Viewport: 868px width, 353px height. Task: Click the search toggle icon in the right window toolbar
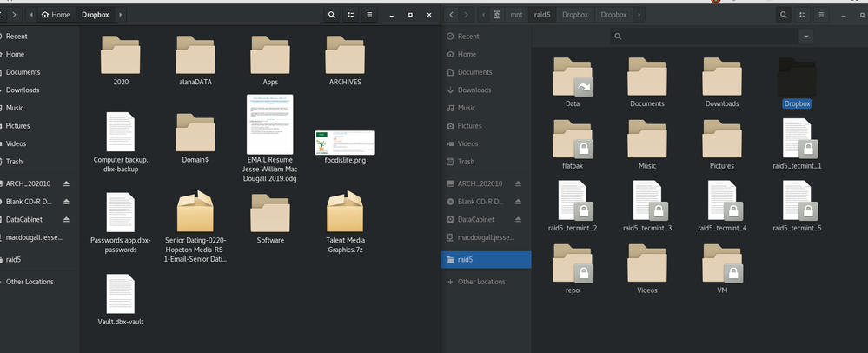[784, 15]
